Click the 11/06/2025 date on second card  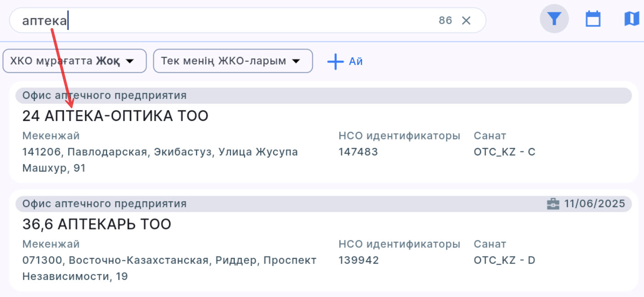coord(594,204)
